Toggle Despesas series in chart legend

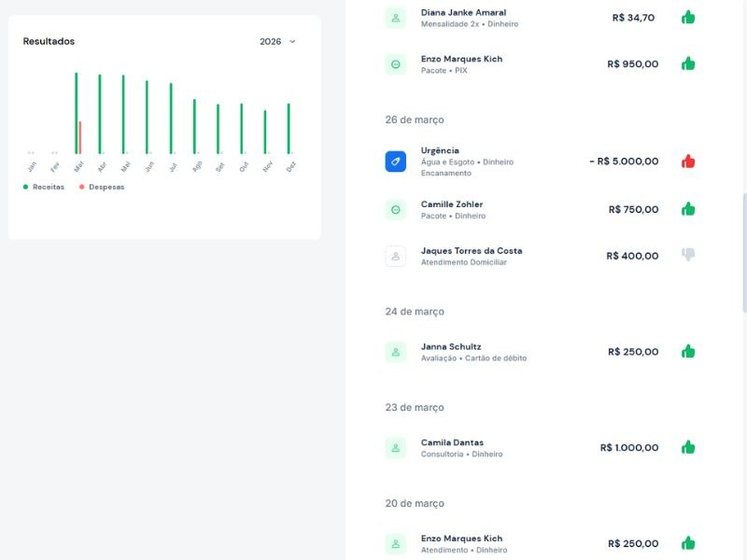tap(102, 187)
